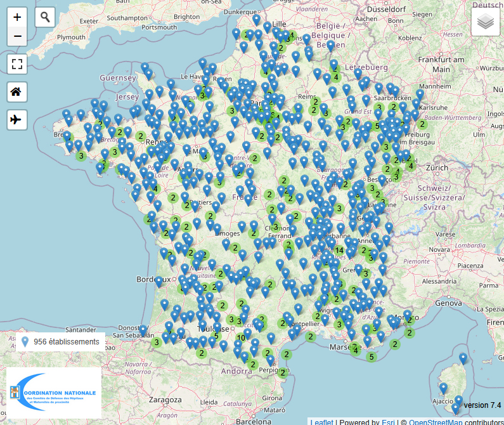This screenshot has height=425, width=504.
Task: Select the northernmost marker on Corsica
Action: tap(463, 358)
